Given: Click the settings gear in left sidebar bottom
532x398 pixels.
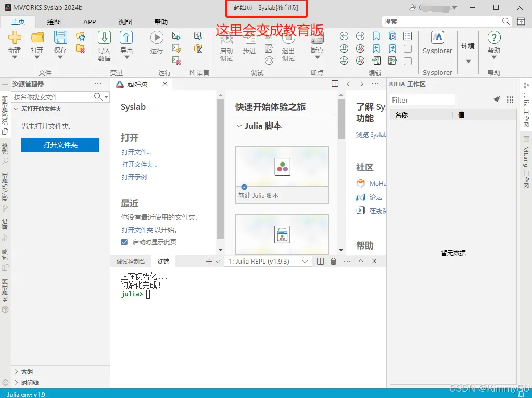Looking at the screenshot, I should pos(5,383).
